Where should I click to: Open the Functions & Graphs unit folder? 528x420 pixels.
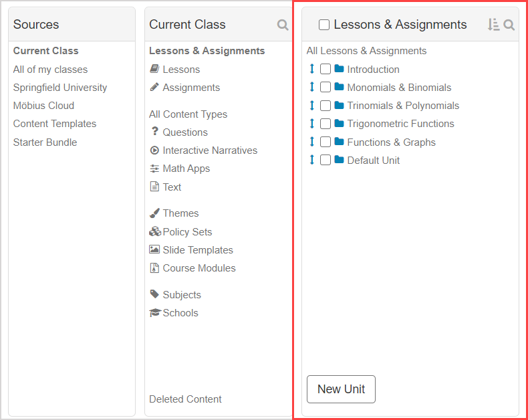coord(339,142)
